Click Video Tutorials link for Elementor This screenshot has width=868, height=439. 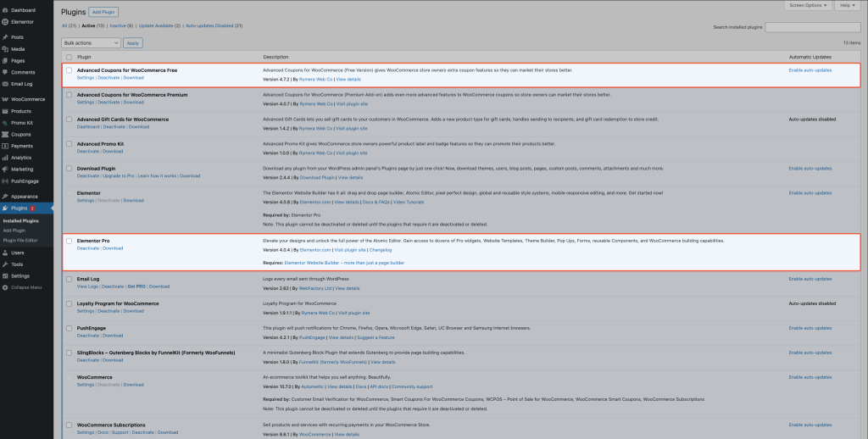[x=409, y=202]
